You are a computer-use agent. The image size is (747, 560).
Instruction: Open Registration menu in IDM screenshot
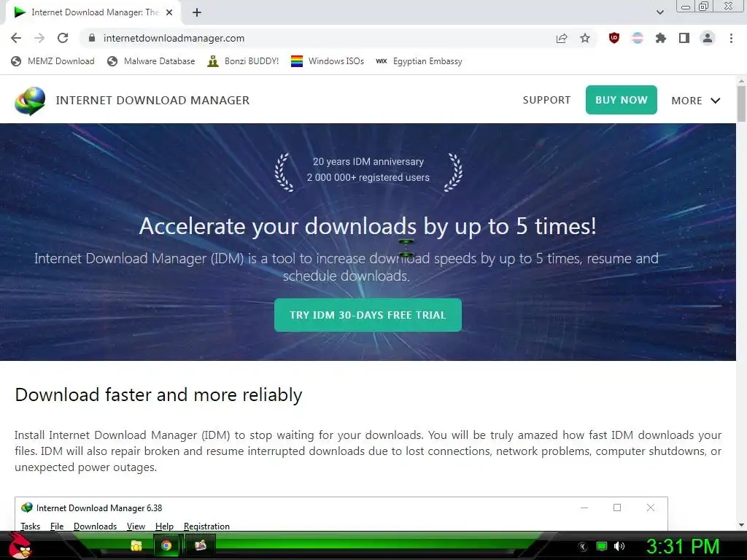tap(206, 526)
